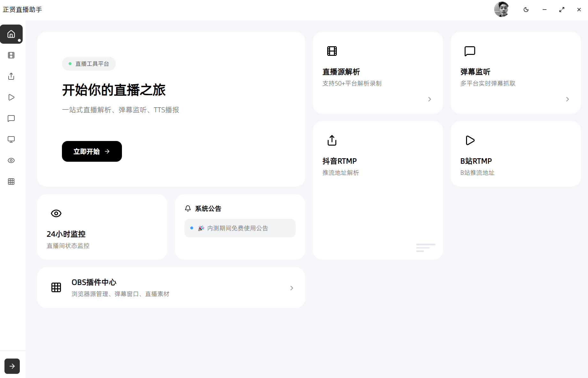
Task: Open details via the 直播源解析 chevron
Action: click(429, 99)
